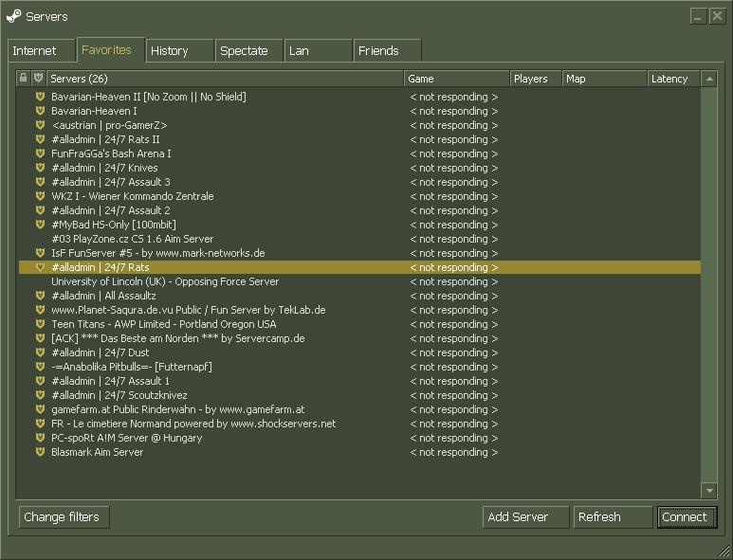Switch to the Lan tab
Viewport: 733px width, 560px height.
coord(319,50)
